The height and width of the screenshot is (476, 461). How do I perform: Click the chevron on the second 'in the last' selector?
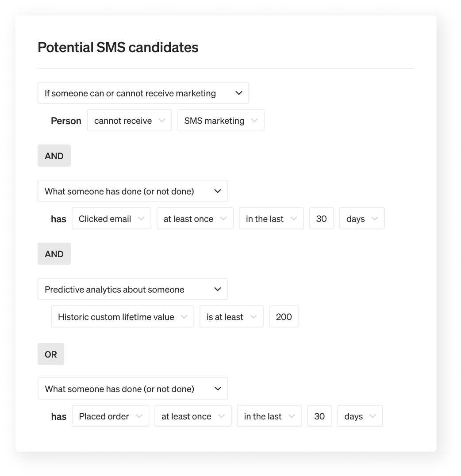coord(292,416)
